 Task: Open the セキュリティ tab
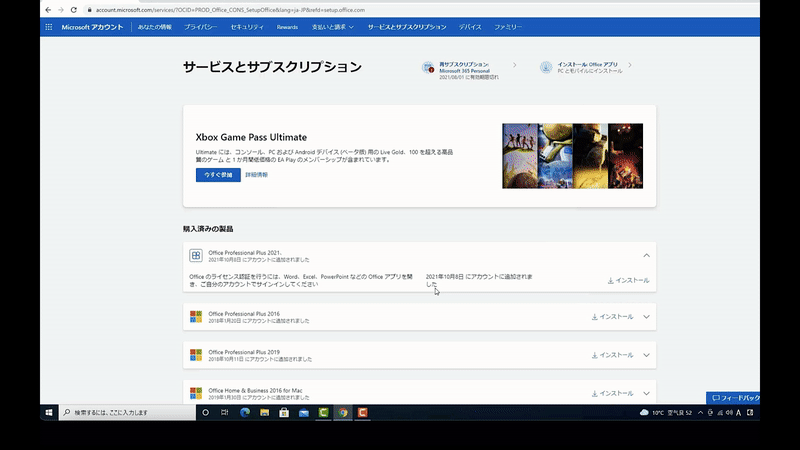(x=247, y=27)
